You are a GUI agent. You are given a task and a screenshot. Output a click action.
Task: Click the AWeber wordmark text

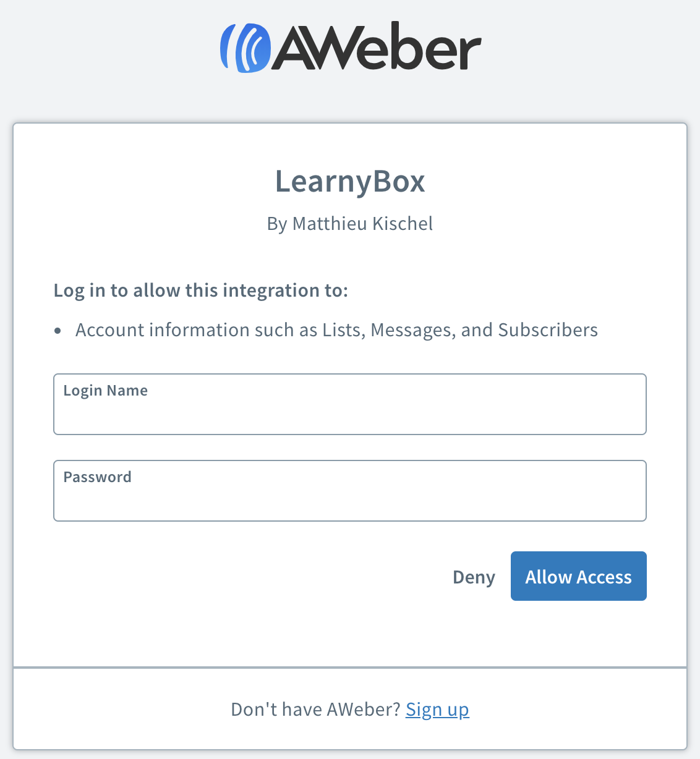point(377,47)
